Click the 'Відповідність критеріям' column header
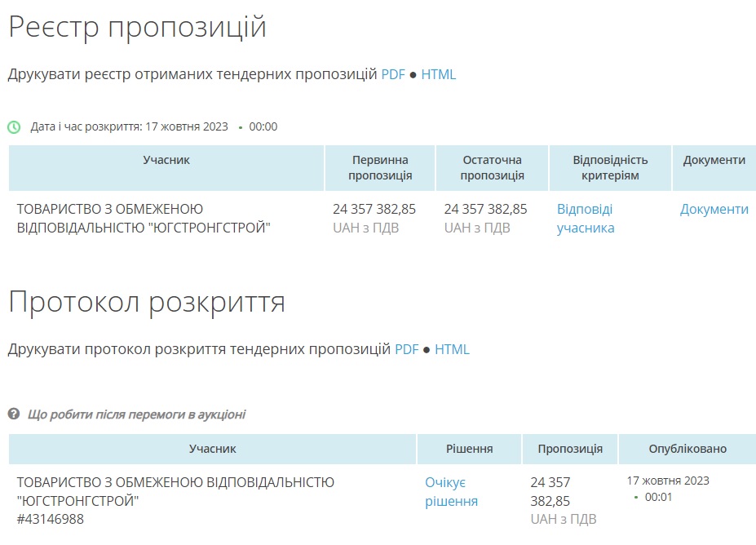 pyautogui.click(x=610, y=167)
